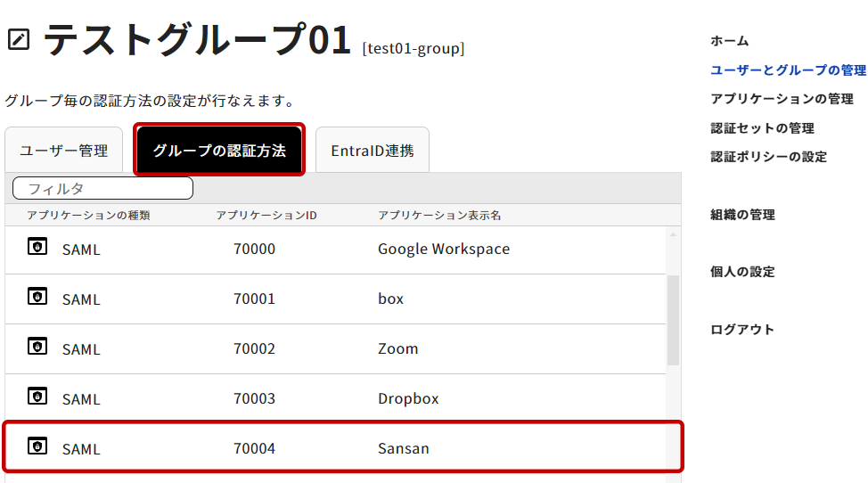This screenshot has height=483, width=868.
Task: Click the SAML icon in Zoom row
Action: [37, 347]
